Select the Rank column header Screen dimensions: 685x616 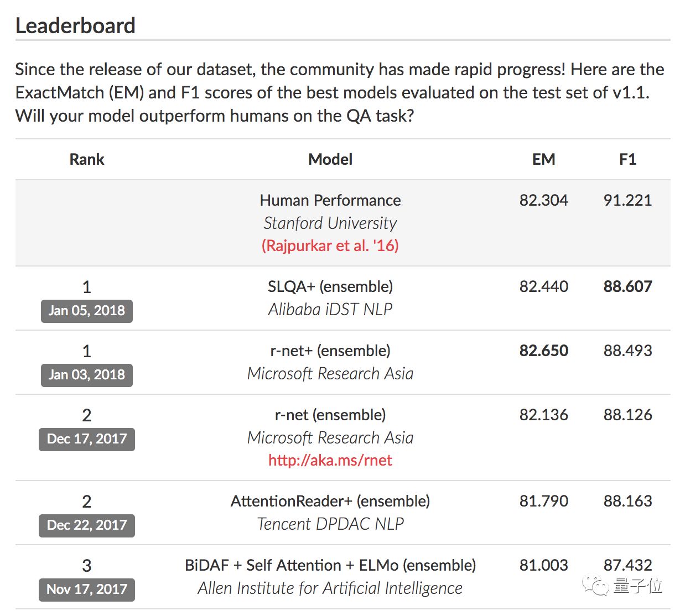(x=87, y=159)
